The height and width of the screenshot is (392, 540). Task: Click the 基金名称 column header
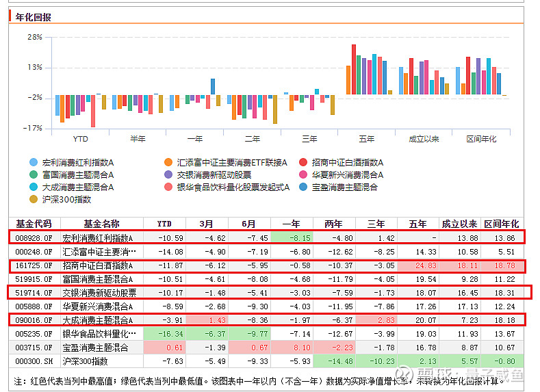[101, 224]
